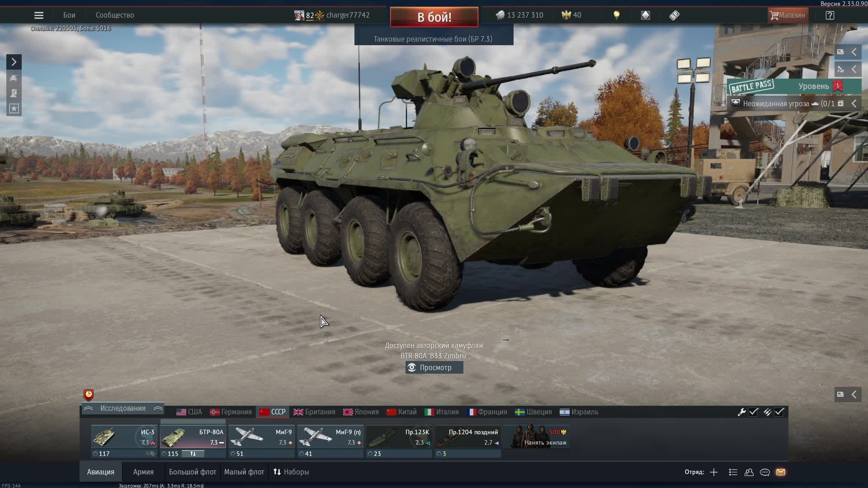The width and height of the screenshot is (868, 488).
Task: Click the Просмотр camouflage preview button
Action: (434, 367)
